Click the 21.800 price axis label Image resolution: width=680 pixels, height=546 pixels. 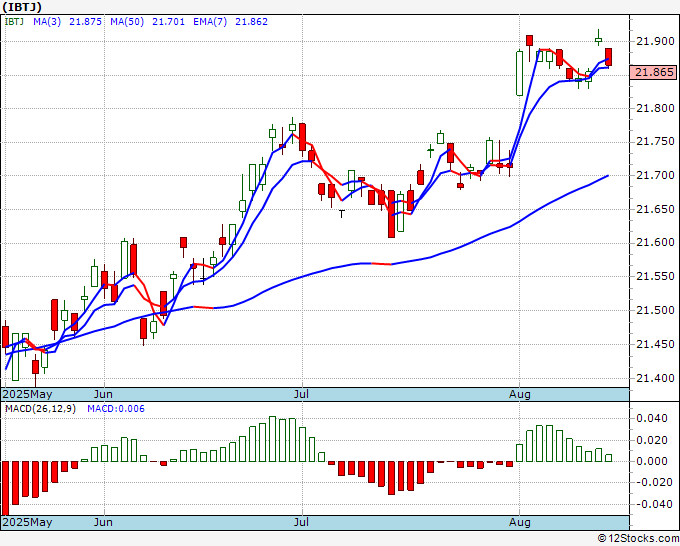(x=655, y=108)
